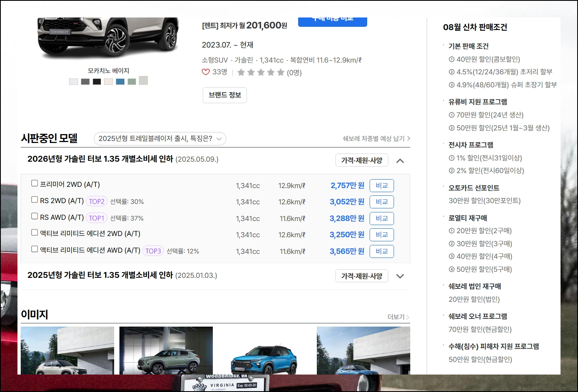Click 쉐보레 오너 프로그램 heading
The height and width of the screenshot is (392, 578).
coord(478,316)
